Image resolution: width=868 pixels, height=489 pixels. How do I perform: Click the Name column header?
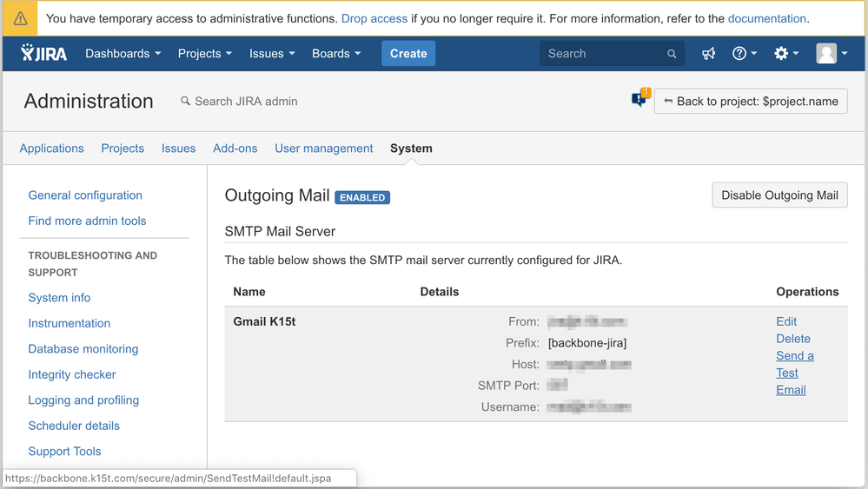pos(249,292)
